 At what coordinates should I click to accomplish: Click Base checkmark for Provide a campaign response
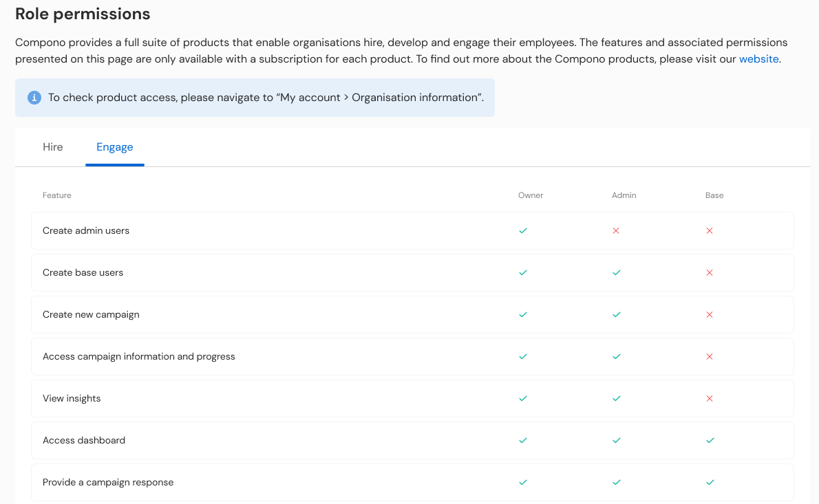click(710, 483)
